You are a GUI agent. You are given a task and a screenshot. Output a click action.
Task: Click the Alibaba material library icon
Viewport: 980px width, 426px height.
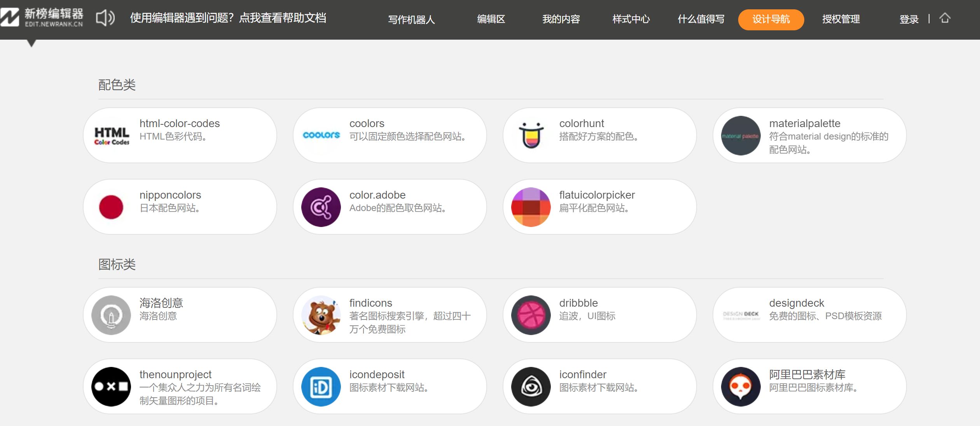741,387
